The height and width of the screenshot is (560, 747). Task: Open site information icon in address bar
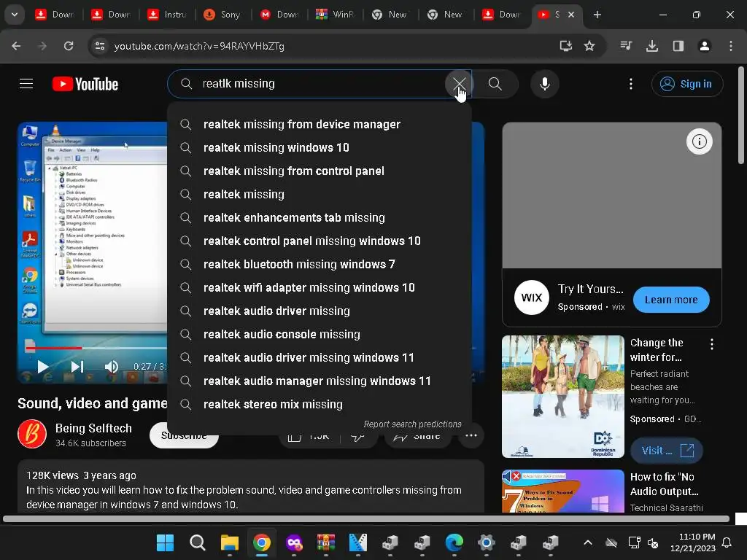(x=100, y=46)
